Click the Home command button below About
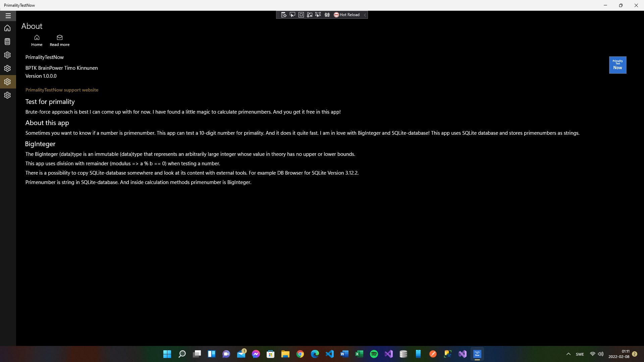This screenshot has height=362, width=644. [37, 40]
